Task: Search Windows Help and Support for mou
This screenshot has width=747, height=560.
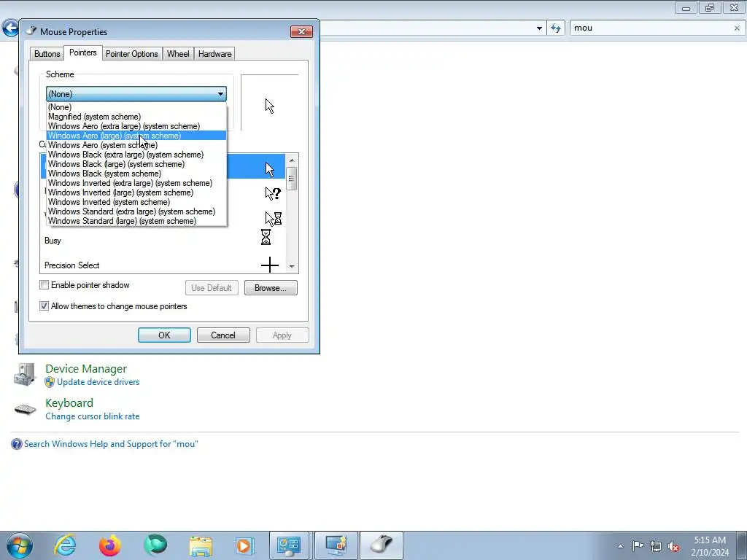Action: click(x=111, y=444)
